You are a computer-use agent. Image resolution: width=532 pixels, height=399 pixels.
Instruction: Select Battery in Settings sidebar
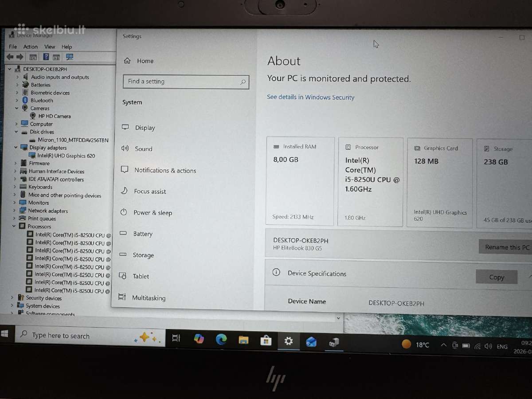tap(136, 234)
